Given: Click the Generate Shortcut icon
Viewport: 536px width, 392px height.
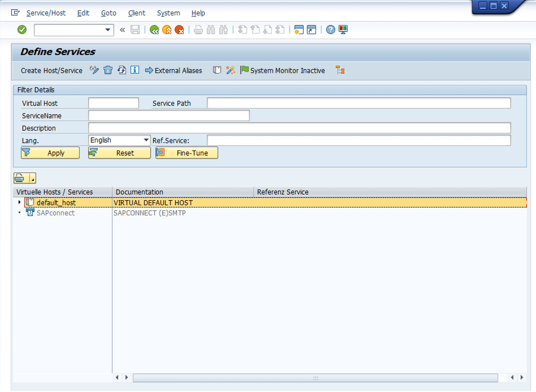Looking at the screenshot, I should (311, 30).
